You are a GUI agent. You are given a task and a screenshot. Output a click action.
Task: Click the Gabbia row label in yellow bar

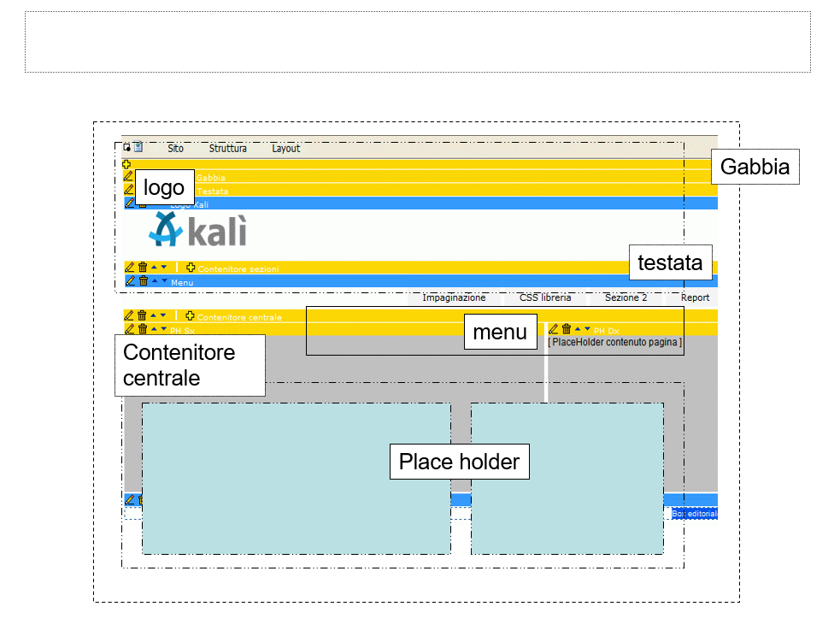point(210,177)
